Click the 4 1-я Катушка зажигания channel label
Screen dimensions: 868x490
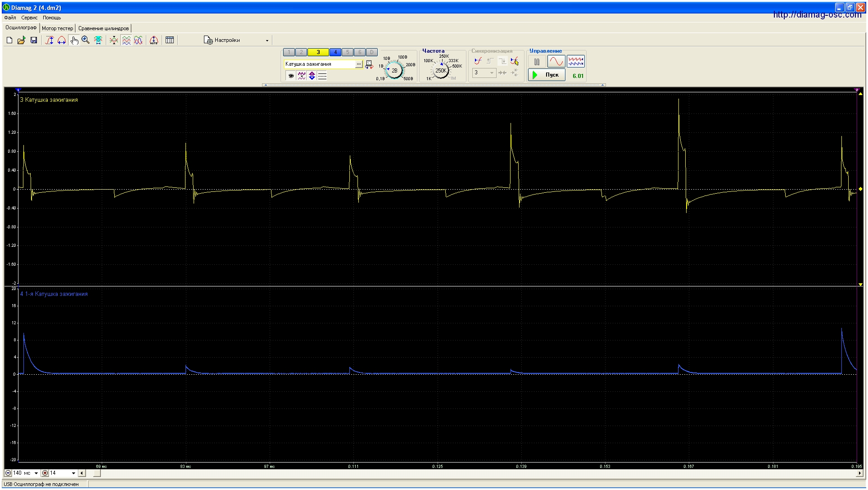point(54,294)
